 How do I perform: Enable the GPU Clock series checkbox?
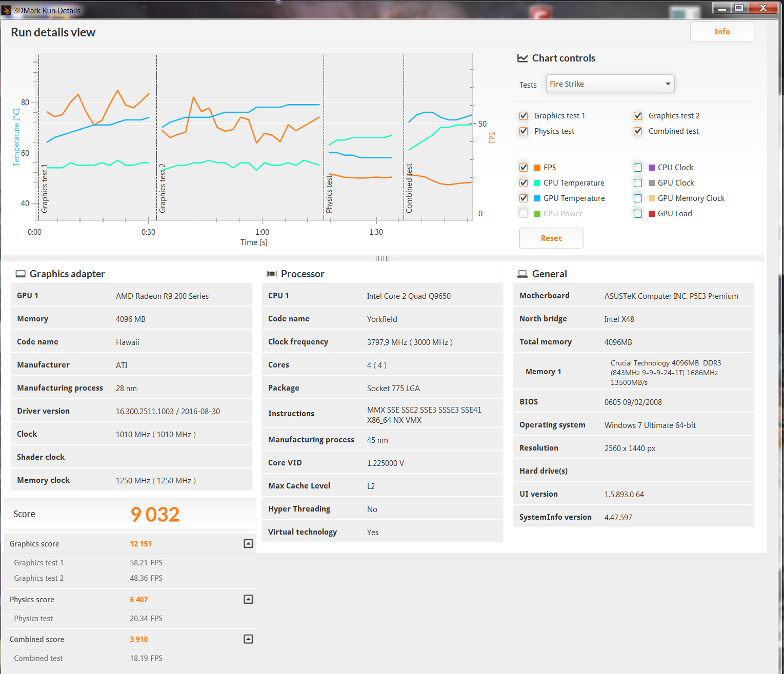[638, 183]
